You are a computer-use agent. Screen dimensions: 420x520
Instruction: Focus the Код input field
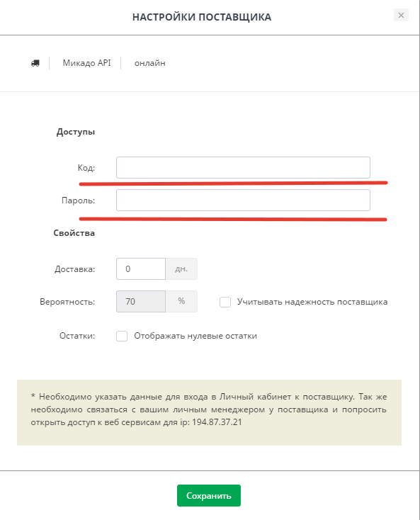tap(243, 167)
